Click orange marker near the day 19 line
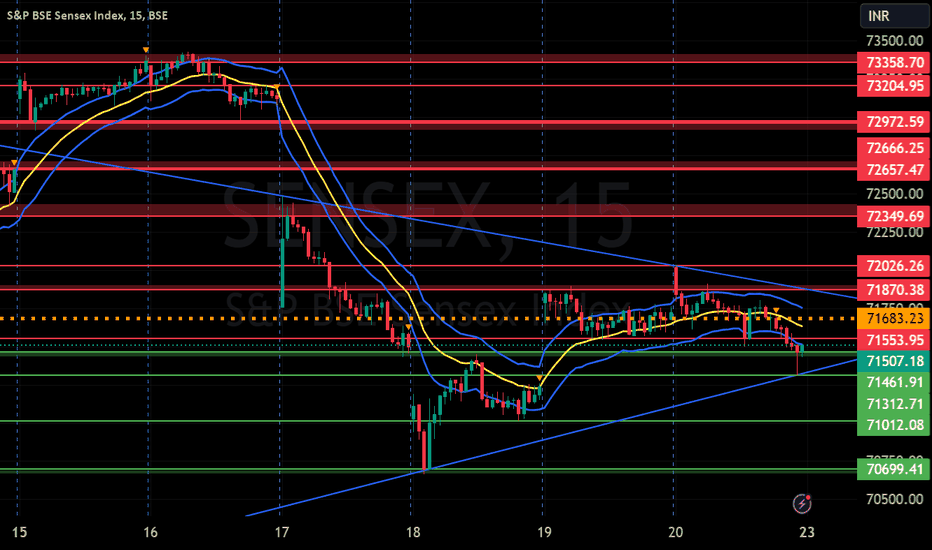932x550 pixels. [539, 378]
